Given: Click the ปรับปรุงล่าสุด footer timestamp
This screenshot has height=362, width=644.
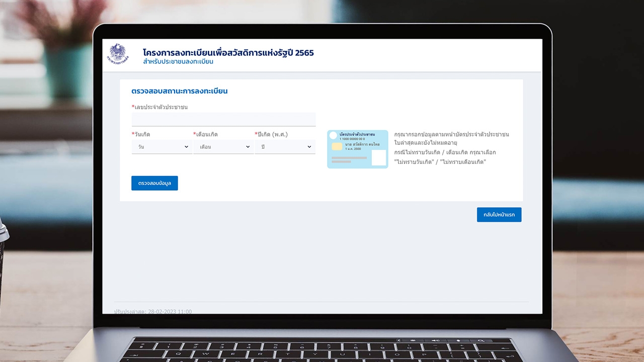Looking at the screenshot, I should pos(153,311).
